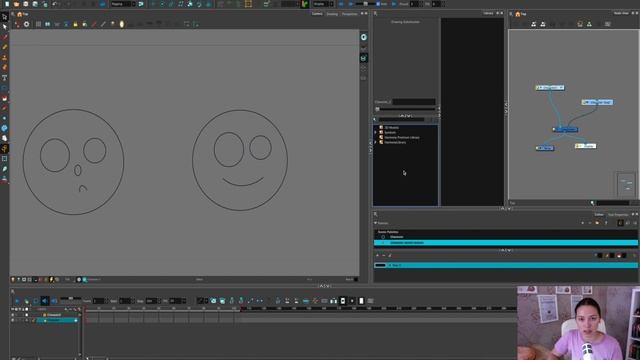Open the workspace dropdown in top toolbar
Image resolution: width=640 pixels, height=360 pixels.
(123, 4)
